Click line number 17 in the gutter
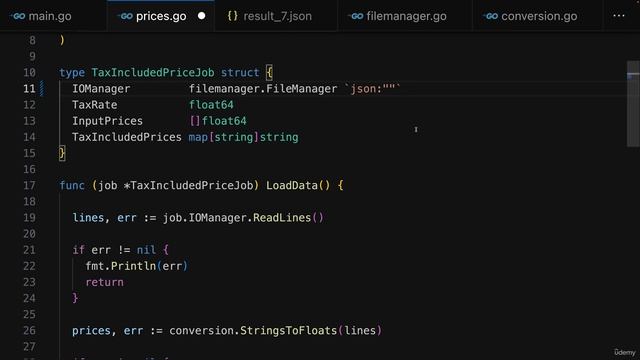The image size is (640, 360). 29,185
